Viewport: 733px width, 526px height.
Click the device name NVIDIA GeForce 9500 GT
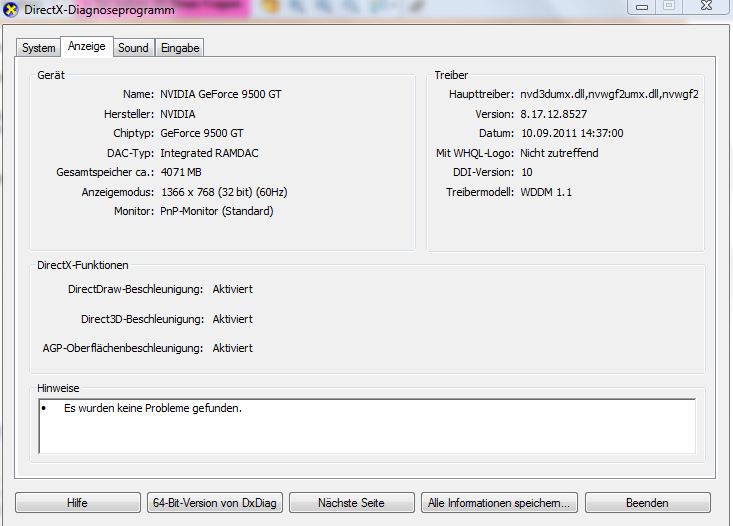click(221, 94)
